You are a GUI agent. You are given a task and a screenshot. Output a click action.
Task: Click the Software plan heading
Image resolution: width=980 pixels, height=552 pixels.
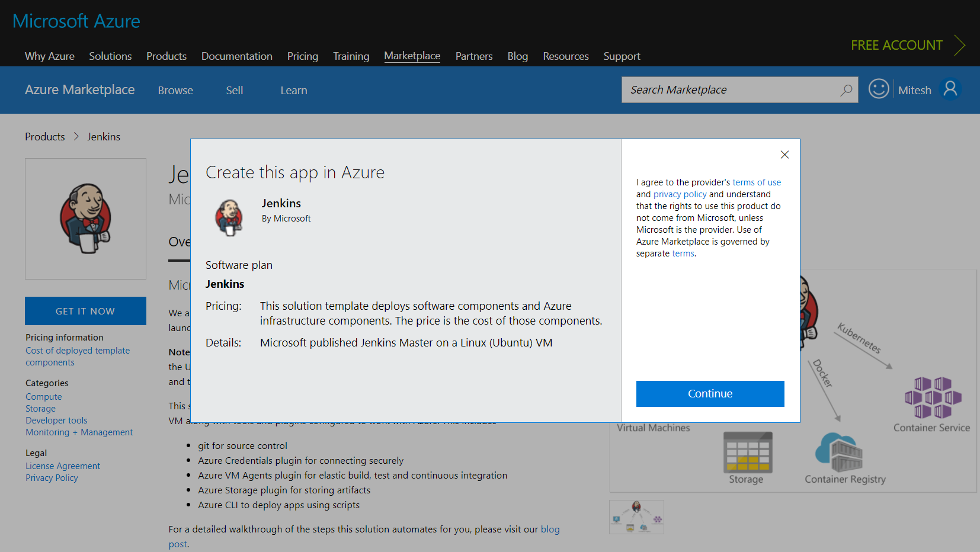tap(239, 265)
